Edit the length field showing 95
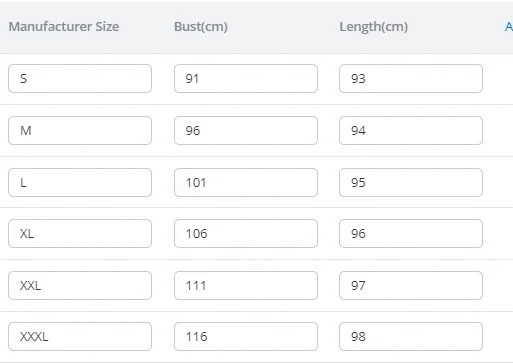This screenshot has width=513, height=364. point(411,183)
